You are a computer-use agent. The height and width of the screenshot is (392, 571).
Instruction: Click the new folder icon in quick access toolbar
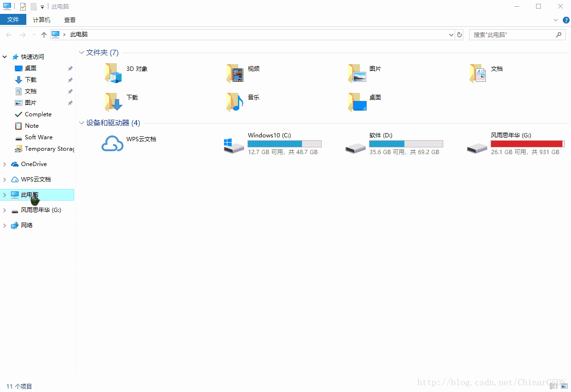pyautogui.click(x=34, y=7)
